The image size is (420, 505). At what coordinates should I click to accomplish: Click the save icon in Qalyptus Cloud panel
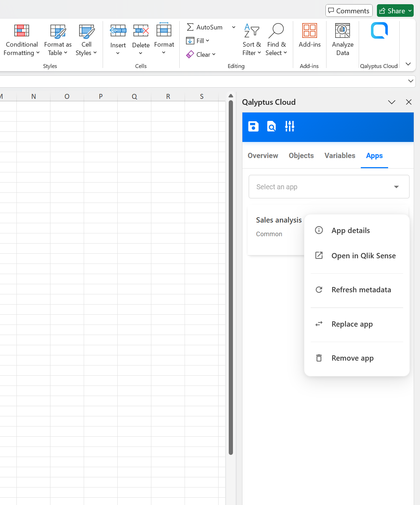click(x=253, y=126)
